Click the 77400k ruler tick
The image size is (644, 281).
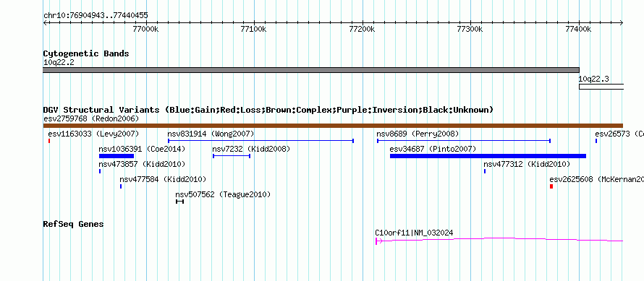(578, 29)
